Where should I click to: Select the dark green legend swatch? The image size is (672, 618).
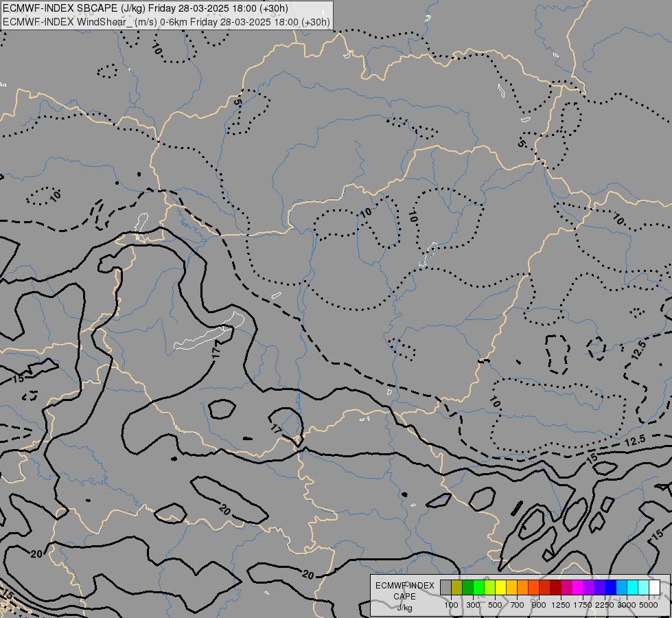pos(467,587)
